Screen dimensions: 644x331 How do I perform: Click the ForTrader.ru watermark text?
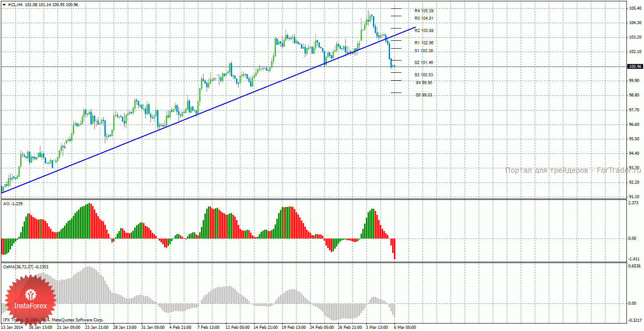pyautogui.click(x=572, y=170)
